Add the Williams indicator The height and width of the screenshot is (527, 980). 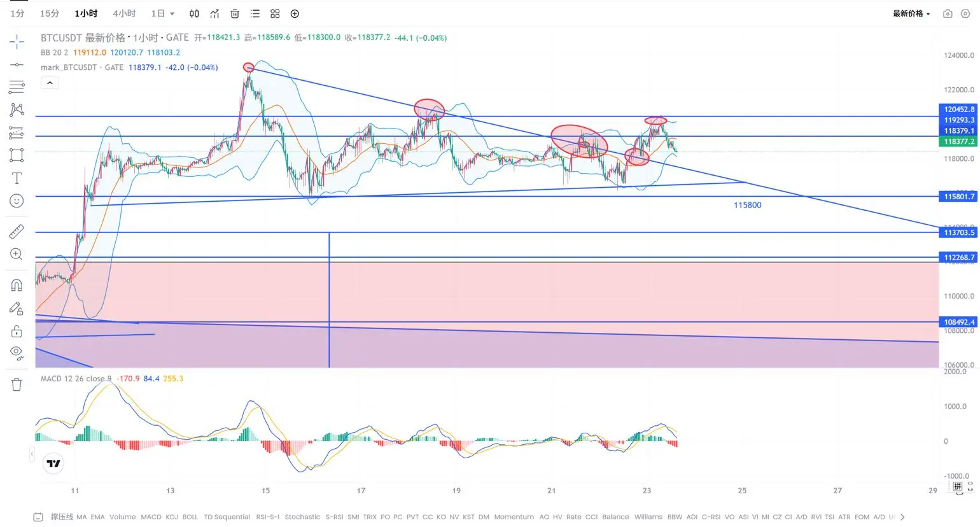coord(648,517)
